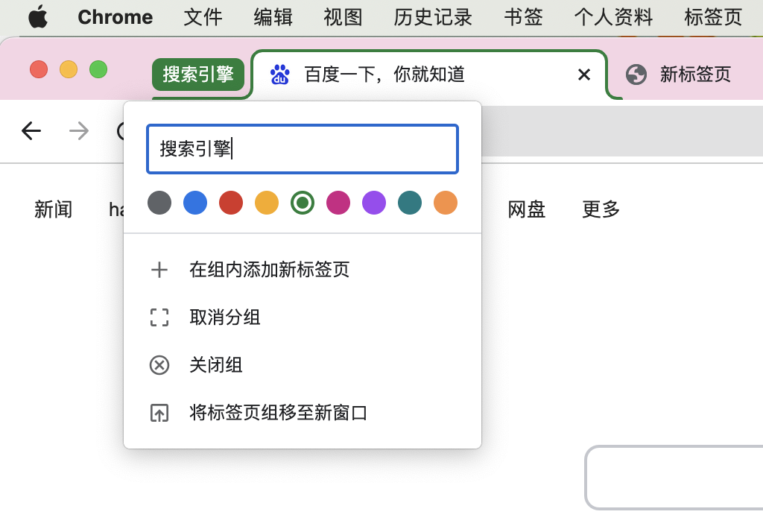Select the pink group color
The height and width of the screenshot is (532, 763).
tap(338, 202)
